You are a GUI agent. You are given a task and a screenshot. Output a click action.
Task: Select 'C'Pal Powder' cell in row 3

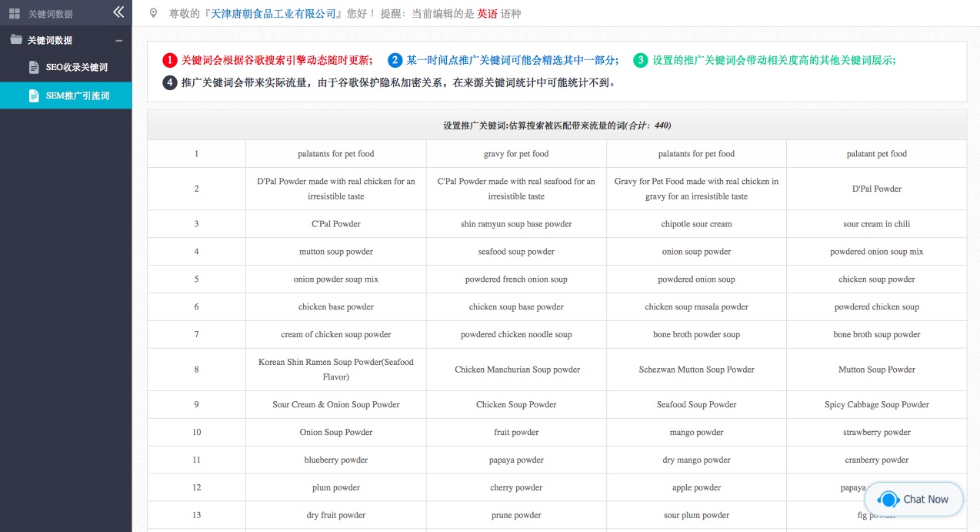pos(336,224)
